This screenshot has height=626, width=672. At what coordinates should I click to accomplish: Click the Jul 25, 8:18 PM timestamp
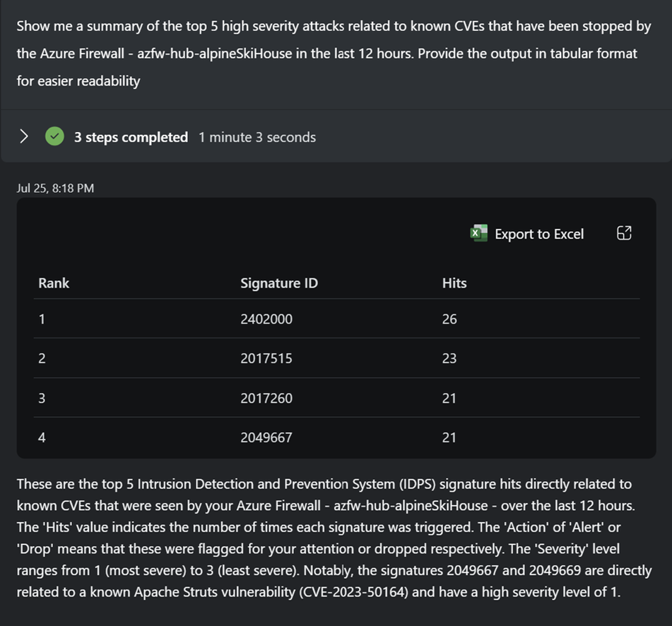[55, 188]
